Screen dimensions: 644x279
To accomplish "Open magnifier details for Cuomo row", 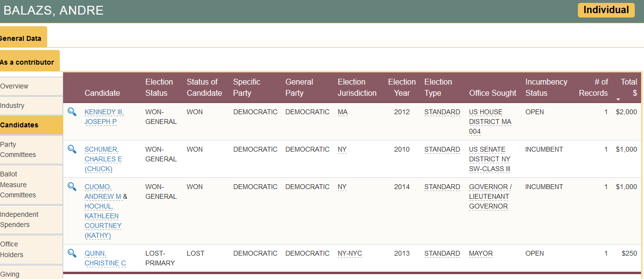I will pyautogui.click(x=72, y=187).
